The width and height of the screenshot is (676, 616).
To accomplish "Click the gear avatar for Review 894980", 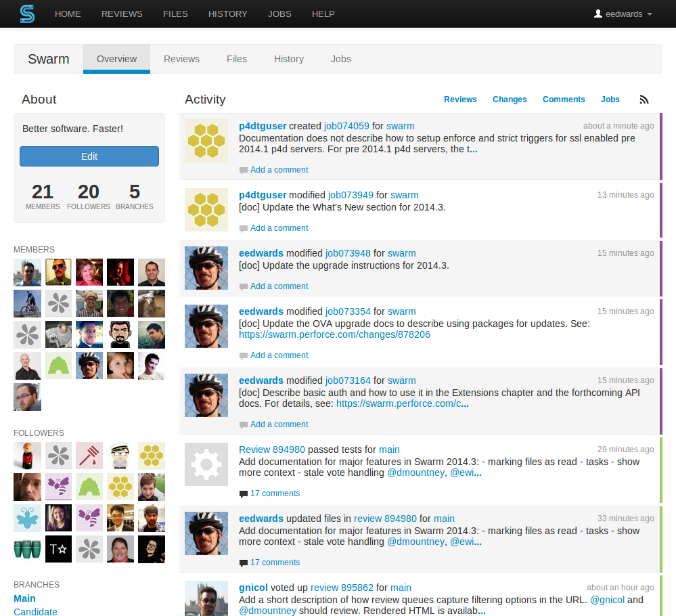I will pyautogui.click(x=206, y=464).
